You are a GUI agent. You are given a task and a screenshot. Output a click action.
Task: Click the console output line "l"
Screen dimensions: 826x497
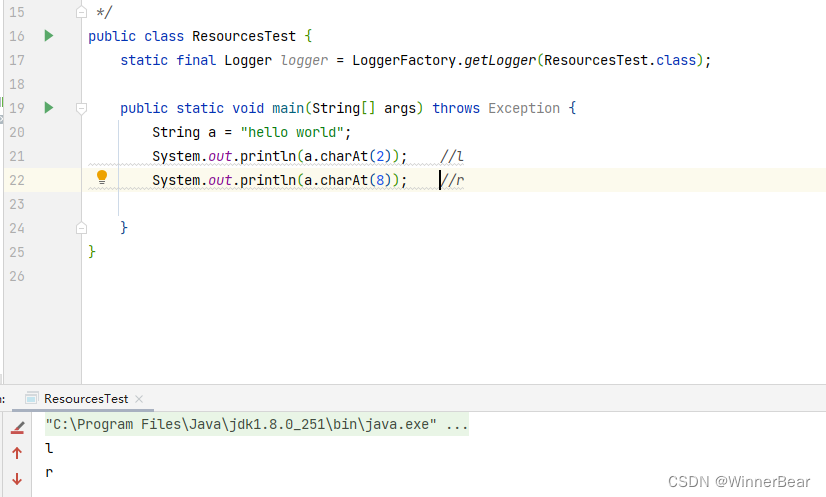coord(49,449)
